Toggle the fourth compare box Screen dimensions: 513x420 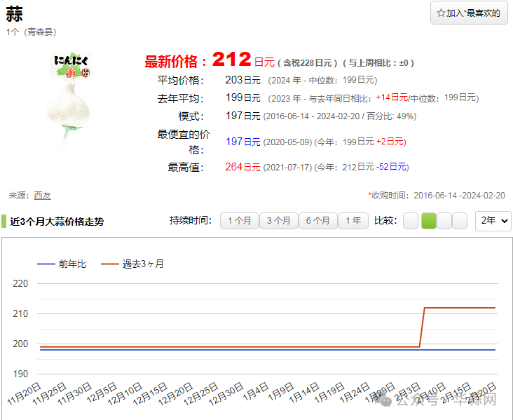(460, 221)
